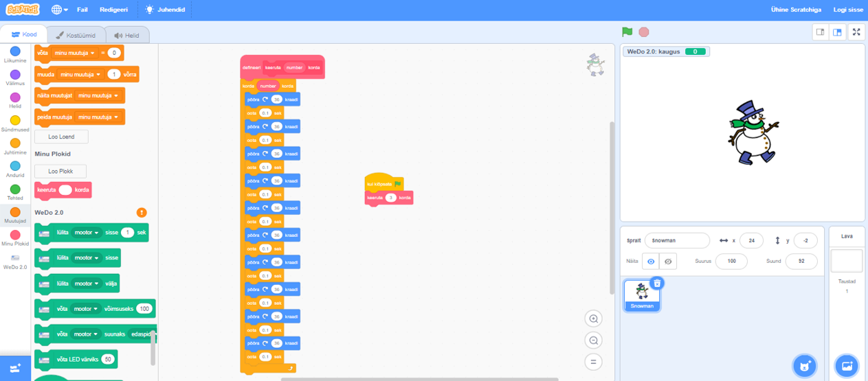Image resolution: width=868 pixels, height=381 pixels.
Task: Click the kui klõpsata flag hat block
Action: [x=384, y=183]
